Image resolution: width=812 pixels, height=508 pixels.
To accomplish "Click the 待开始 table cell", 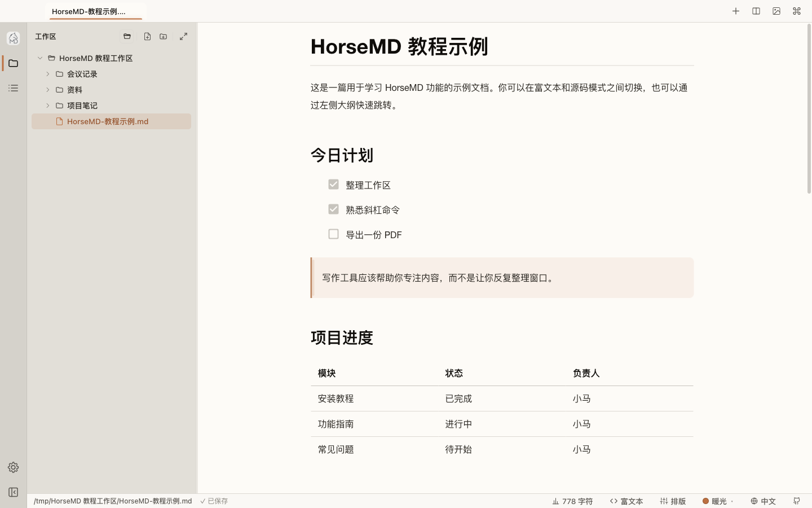I will tap(502, 449).
